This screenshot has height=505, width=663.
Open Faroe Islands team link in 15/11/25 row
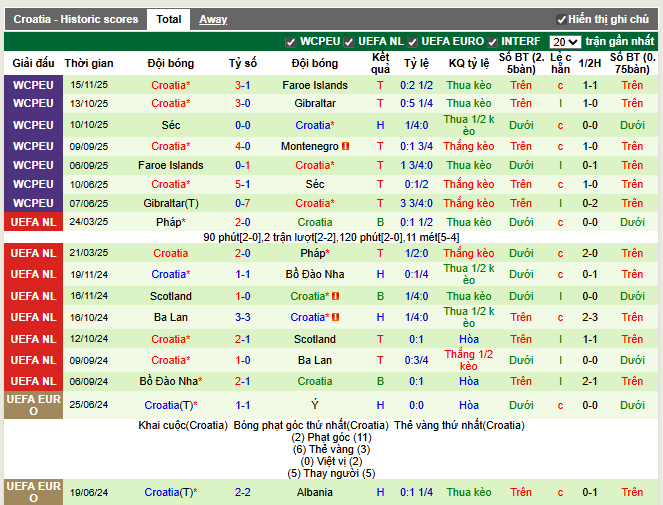pos(315,85)
